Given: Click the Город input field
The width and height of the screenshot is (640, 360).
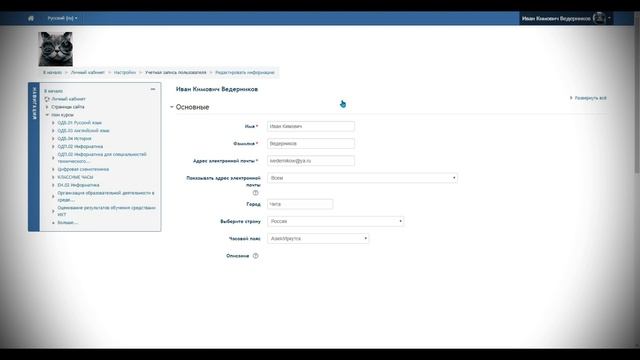Looking at the screenshot, I should tap(300, 204).
